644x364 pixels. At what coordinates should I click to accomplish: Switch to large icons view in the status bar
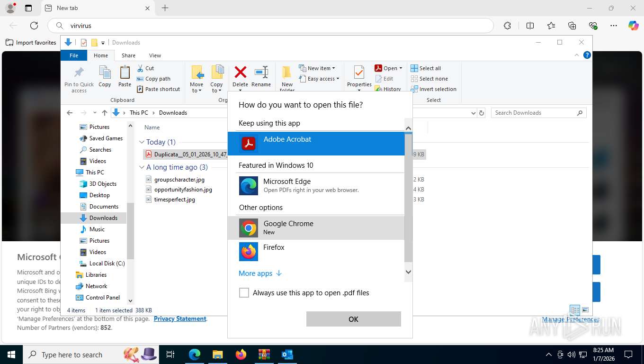[585, 310]
